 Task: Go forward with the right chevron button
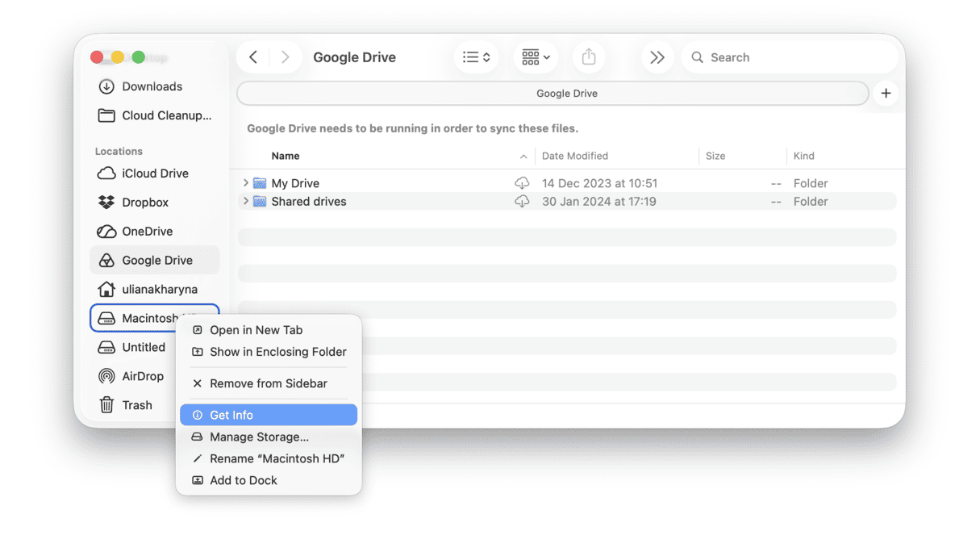point(285,57)
